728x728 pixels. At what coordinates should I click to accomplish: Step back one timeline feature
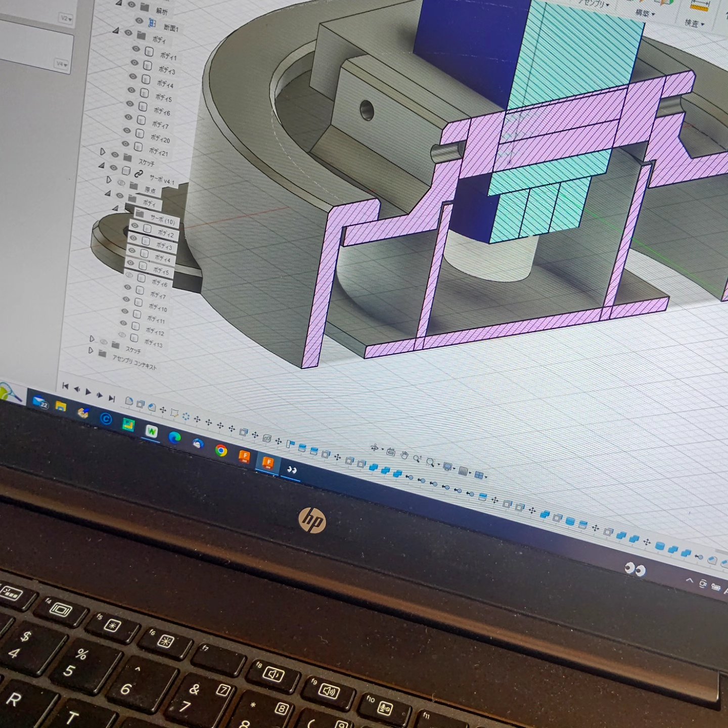tap(77, 389)
